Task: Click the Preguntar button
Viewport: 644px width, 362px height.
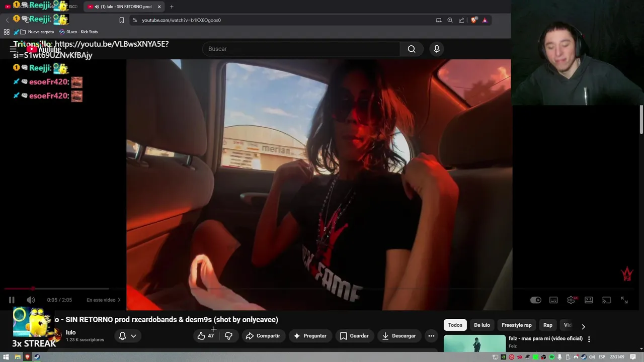Action: point(310,336)
